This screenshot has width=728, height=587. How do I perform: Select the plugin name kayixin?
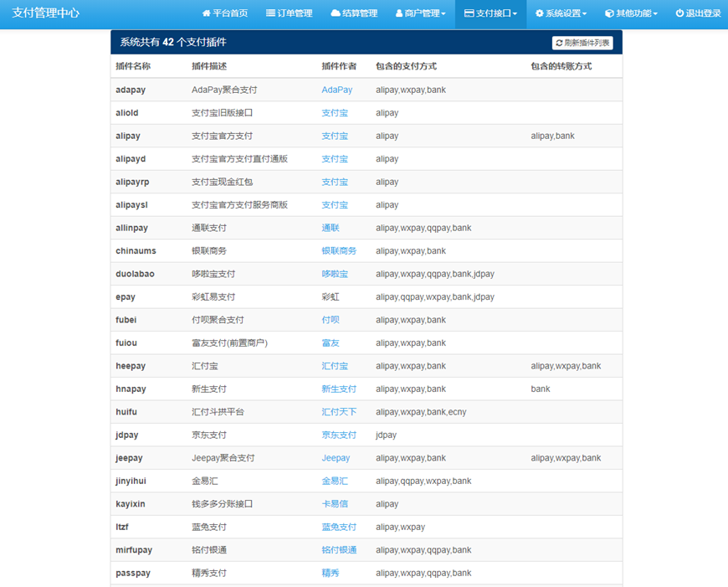coord(131,504)
